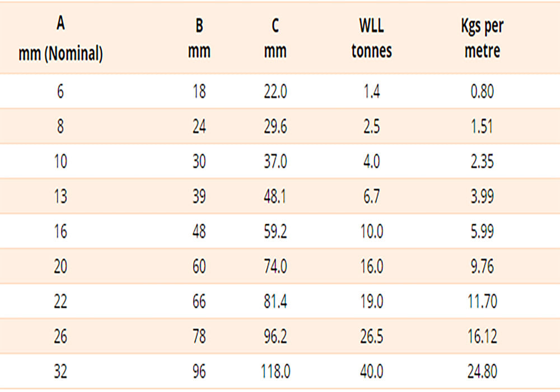Click the nominal size 13 cell

coord(60,197)
